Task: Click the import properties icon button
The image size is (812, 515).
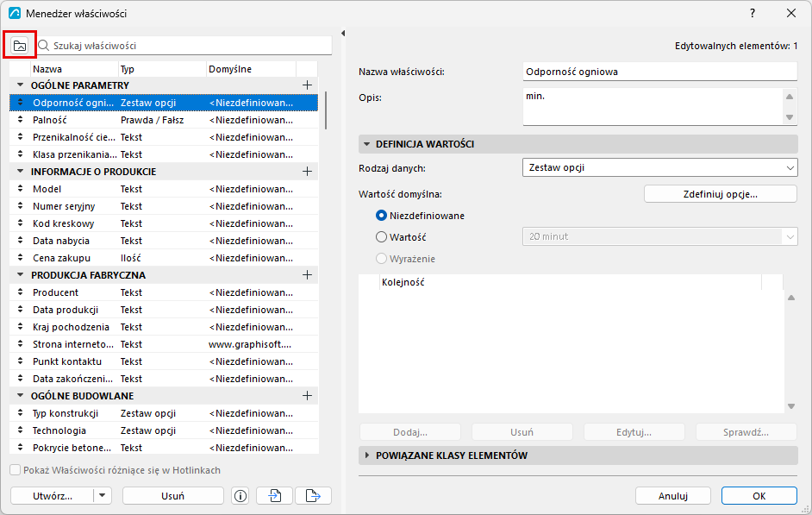Action: 274,496
